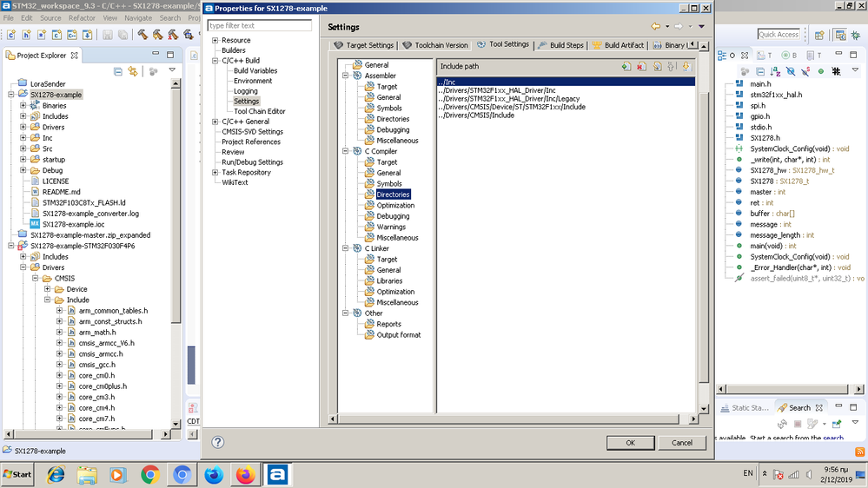Select C Linker Libraries settings

tap(389, 281)
